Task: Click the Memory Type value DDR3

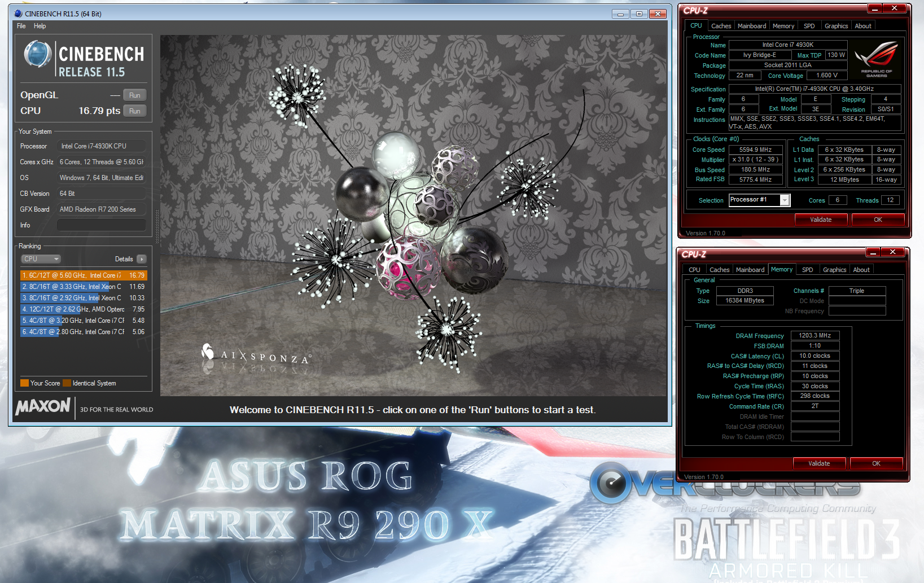Action: point(745,291)
